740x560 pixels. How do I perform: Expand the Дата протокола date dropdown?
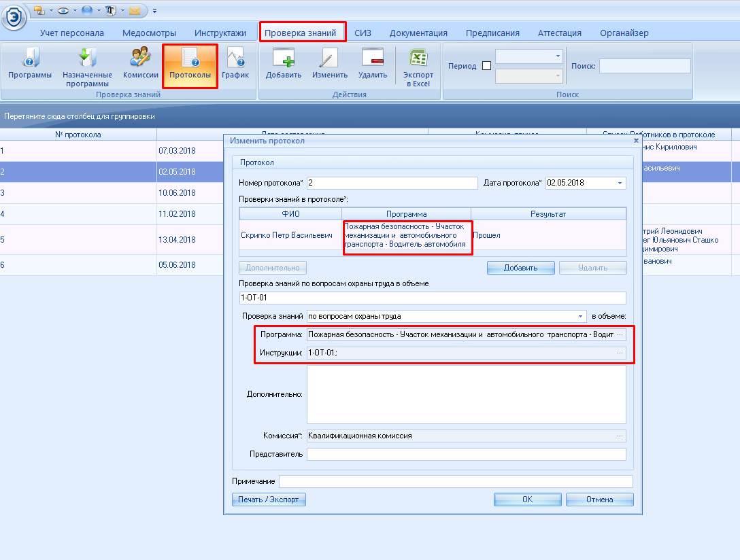click(620, 183)
